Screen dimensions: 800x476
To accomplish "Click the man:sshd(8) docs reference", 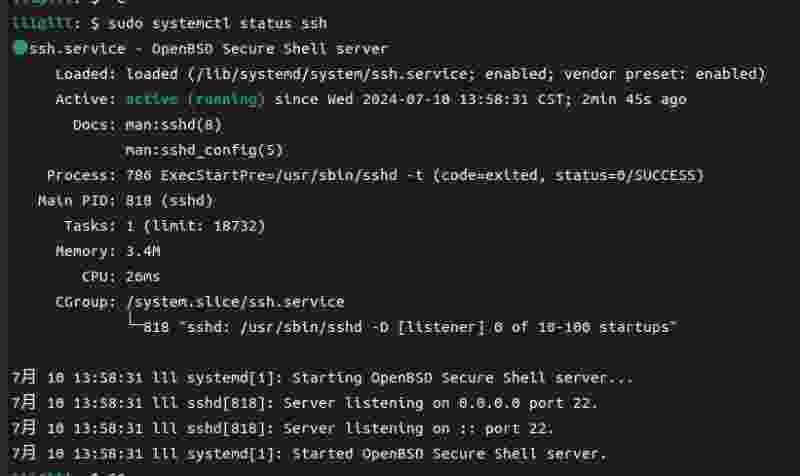I will (173, 125).
